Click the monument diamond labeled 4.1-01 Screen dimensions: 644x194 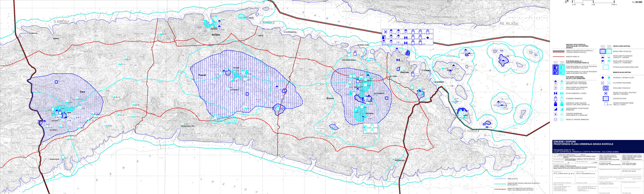pyautogui.click(x=428, y=38)
